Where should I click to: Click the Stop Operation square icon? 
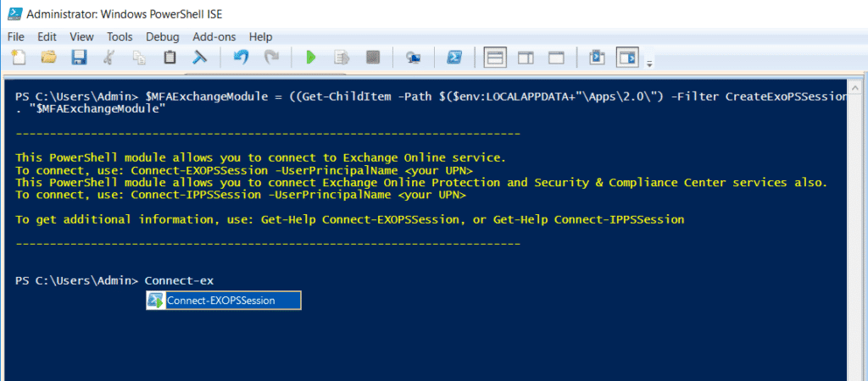[x=373, y=57]
